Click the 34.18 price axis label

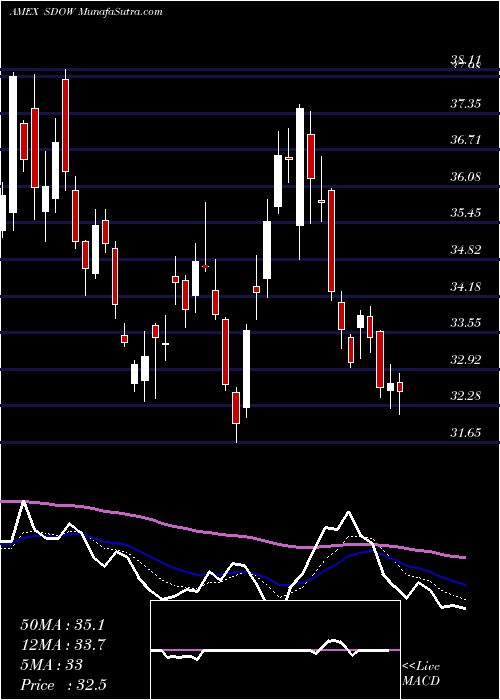click(x=466, y=286)
